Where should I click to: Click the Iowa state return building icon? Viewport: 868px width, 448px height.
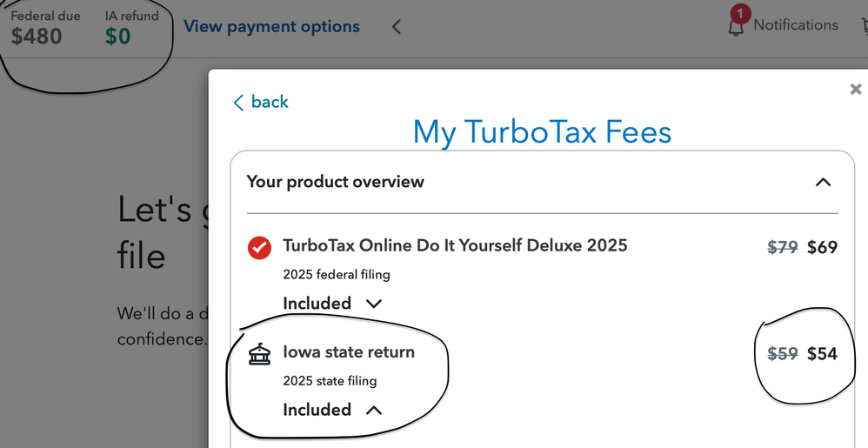pos(259,354)
